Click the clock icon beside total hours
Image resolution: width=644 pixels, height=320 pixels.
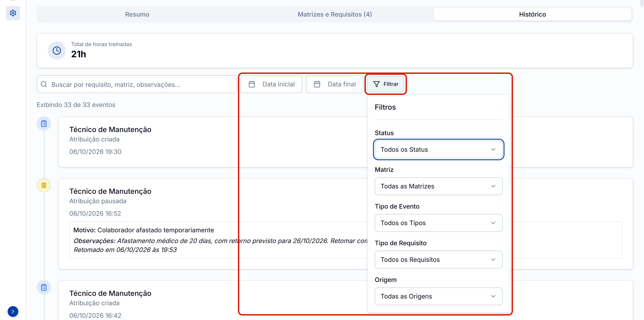(x=57, y=51)
